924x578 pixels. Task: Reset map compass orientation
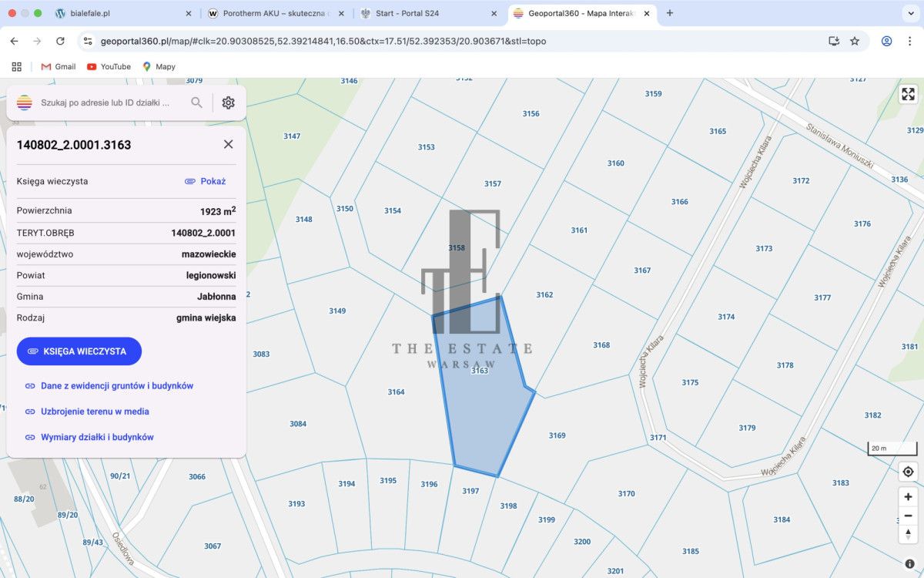(x=908, y=533)
